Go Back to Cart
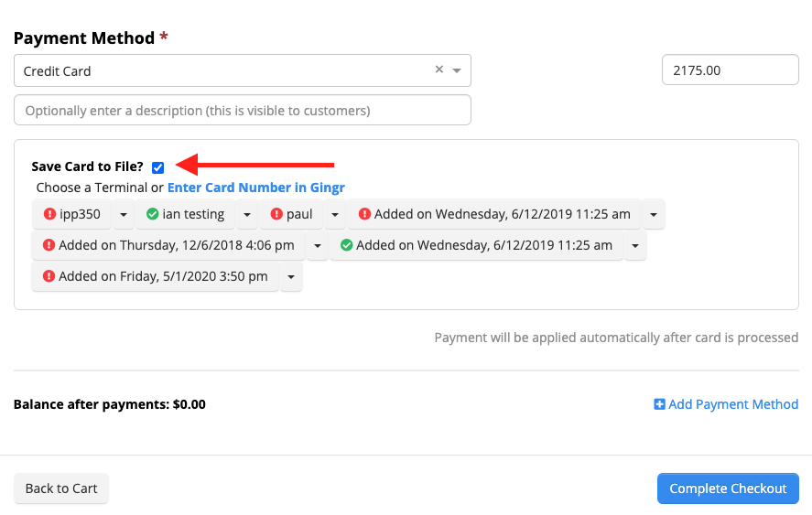The image size is (812, 515). [61, 488]
